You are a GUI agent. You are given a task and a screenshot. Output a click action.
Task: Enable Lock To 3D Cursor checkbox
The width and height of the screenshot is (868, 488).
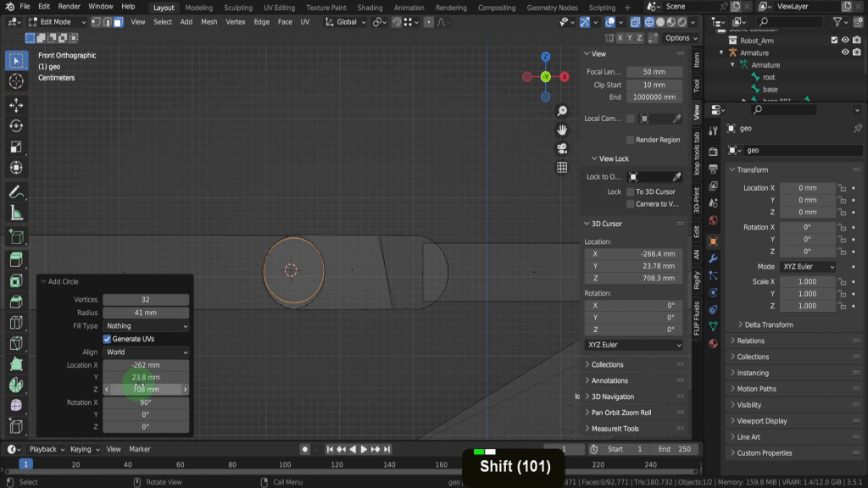point(630,191)
